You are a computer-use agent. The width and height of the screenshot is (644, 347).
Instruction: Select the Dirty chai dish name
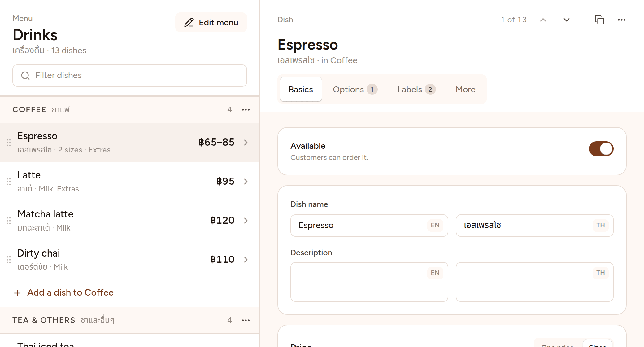[39, 253]
